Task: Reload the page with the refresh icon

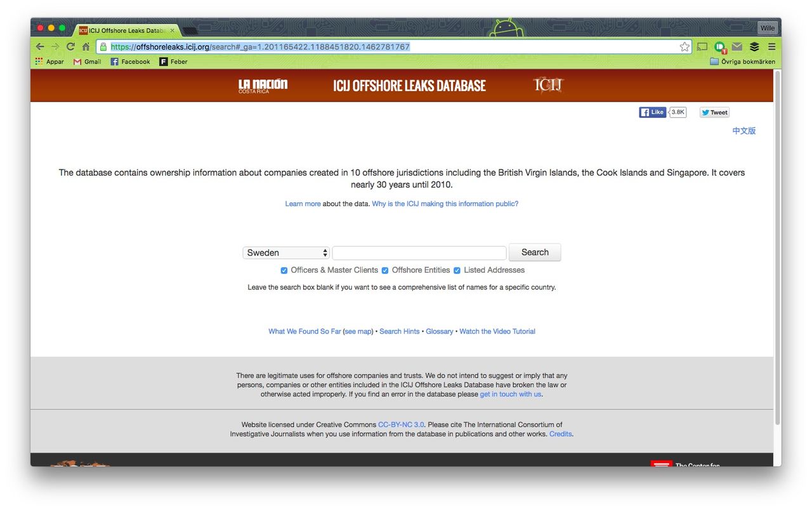Action: tap(70, 46)
